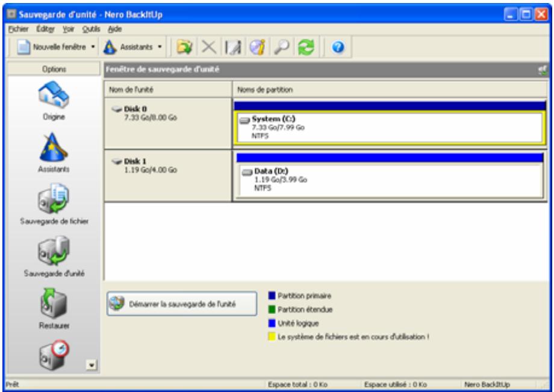The width and height of the screenshot is (554, 392).
Task: Click the Partition primaire color swatch
Action: tap(272, 296)
